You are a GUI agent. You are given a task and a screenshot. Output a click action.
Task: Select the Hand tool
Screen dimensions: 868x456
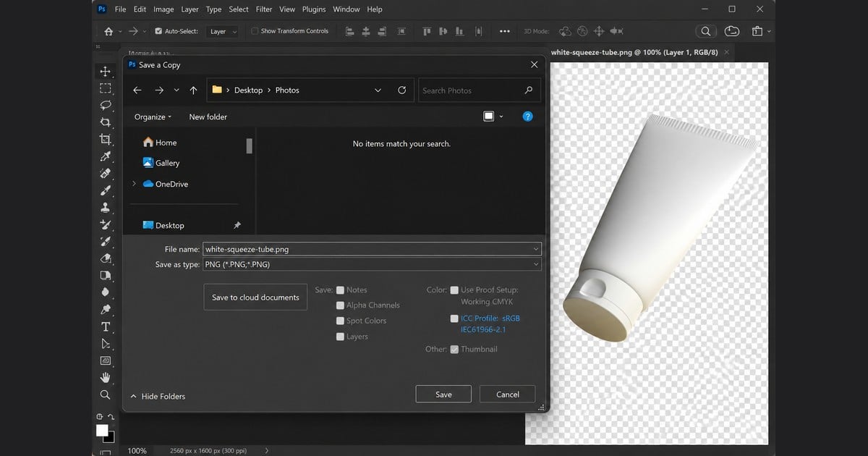105,377
